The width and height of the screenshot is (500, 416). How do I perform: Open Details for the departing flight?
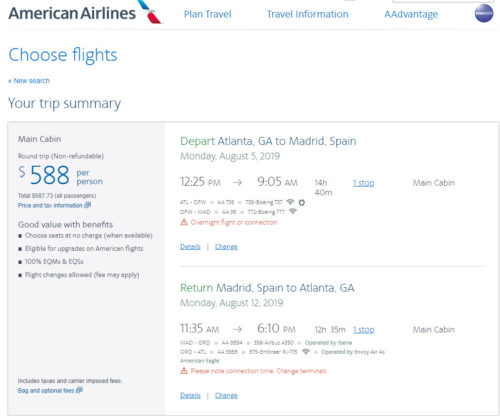point(190,247)
